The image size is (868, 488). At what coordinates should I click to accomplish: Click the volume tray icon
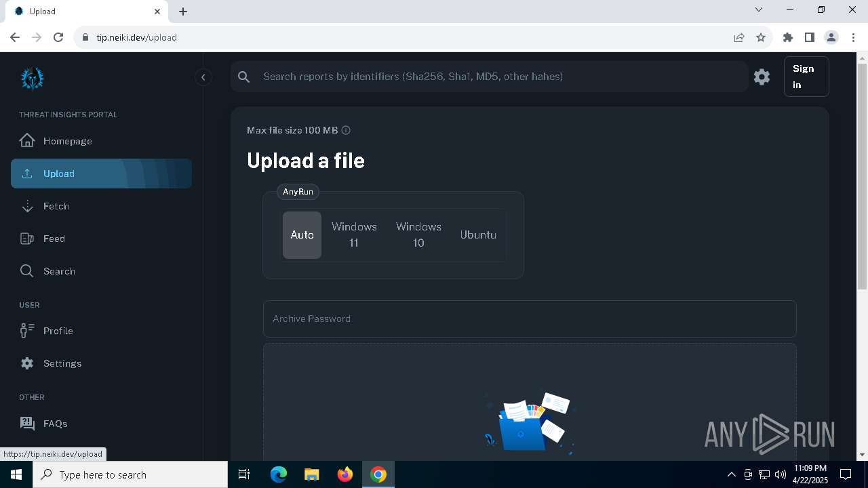coord(780,474)
